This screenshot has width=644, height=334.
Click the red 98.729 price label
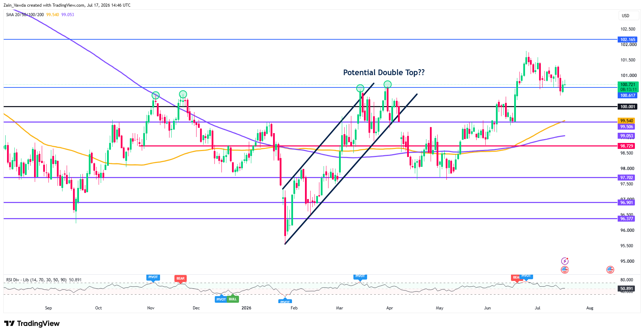[x=626, y=146]
